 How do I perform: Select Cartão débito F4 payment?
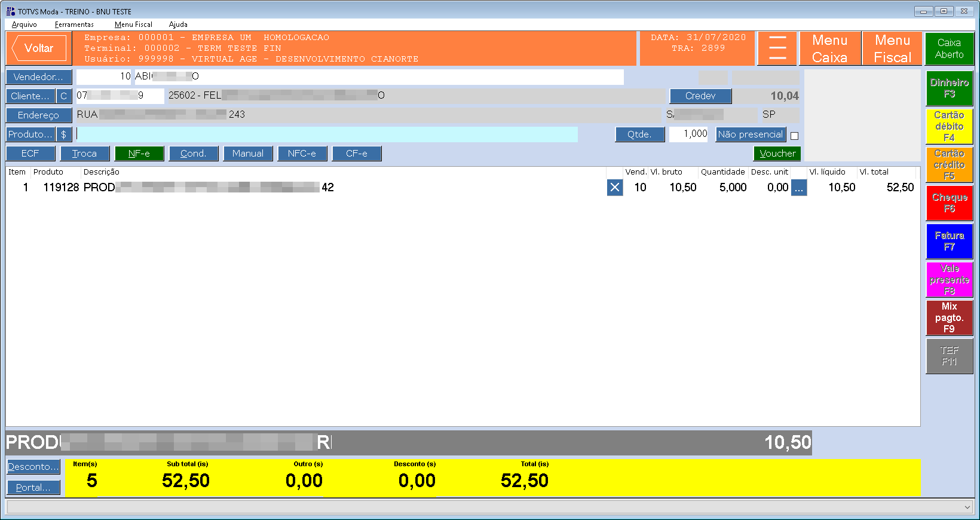(950, 126)
